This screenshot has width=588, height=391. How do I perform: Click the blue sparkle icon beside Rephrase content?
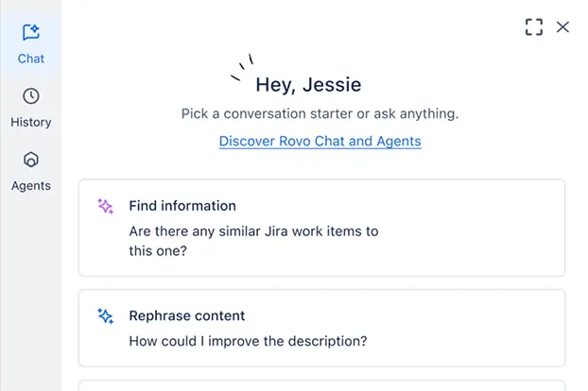coord(106,316)
